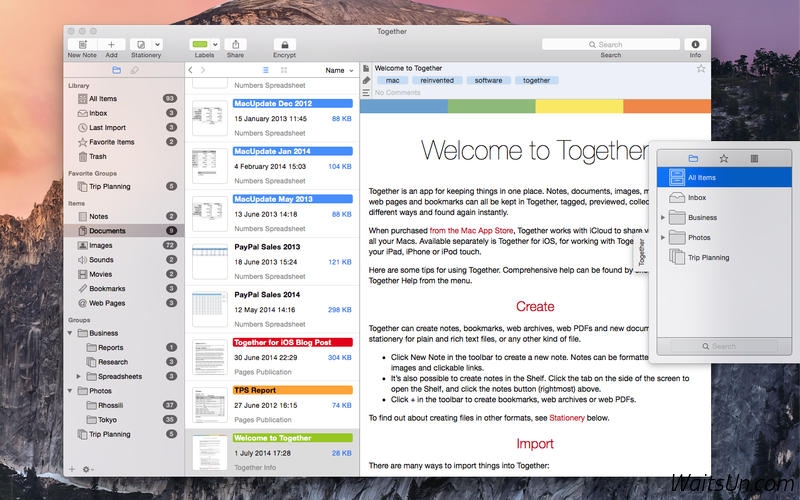Switch to list view mode

265,70
